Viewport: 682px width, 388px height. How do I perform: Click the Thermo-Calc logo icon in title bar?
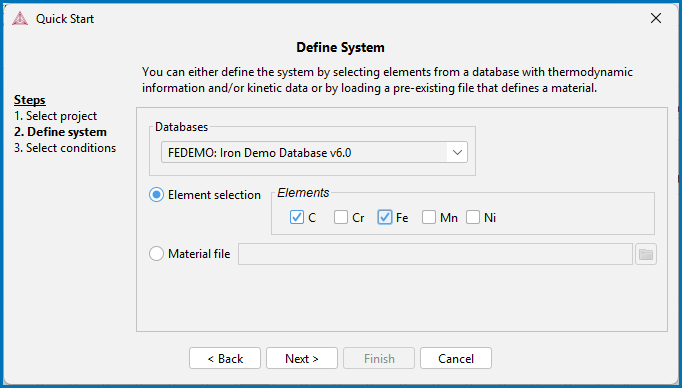pos(20,19)
